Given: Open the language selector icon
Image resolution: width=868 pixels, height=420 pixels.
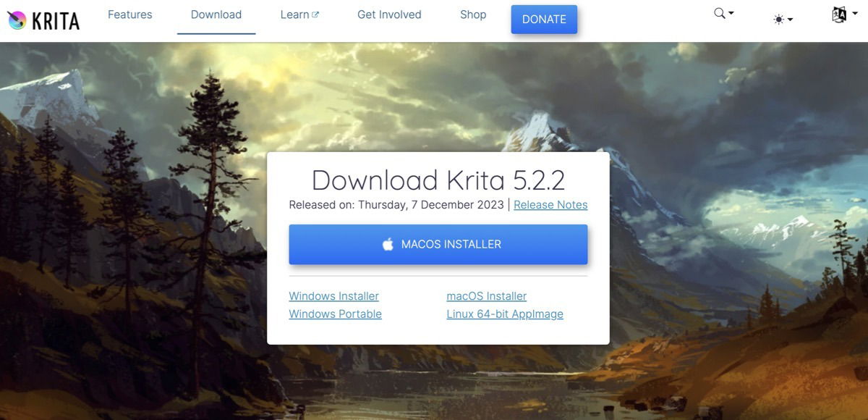Looking at the screenshot, I should [839, 14].
